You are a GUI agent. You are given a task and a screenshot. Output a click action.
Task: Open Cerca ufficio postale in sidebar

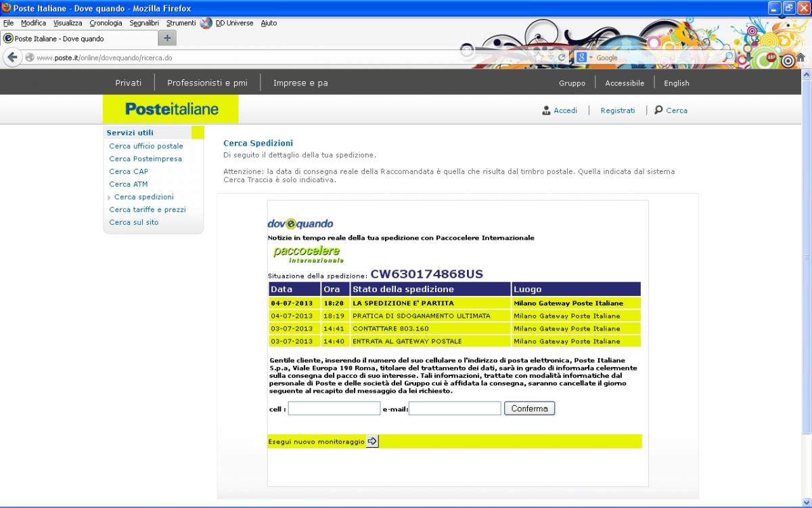pos(146,146)
